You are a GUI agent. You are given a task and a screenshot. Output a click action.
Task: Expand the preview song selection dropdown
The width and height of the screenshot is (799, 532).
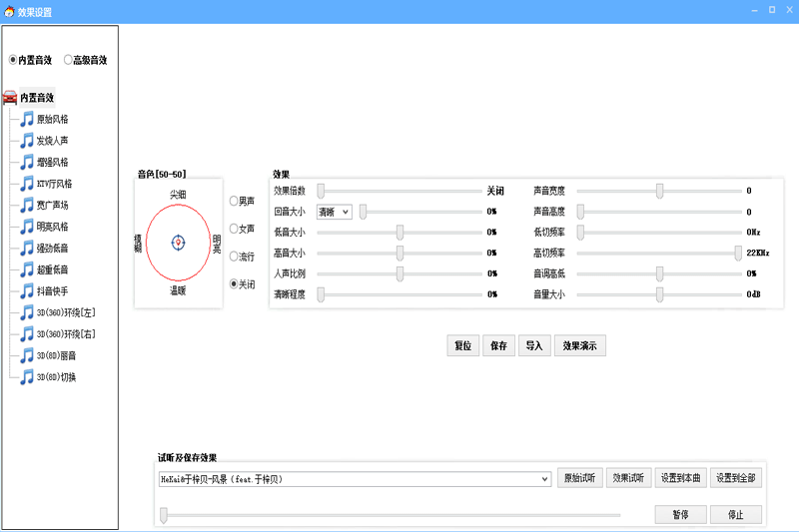coord(545,479)
